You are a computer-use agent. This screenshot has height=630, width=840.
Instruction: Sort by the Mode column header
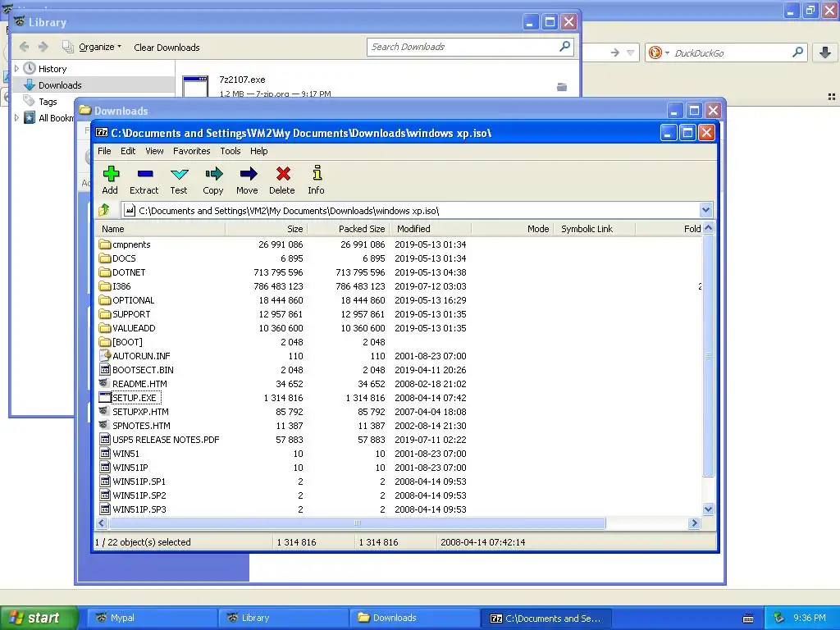pyautogui.click(x=512, y=229)
